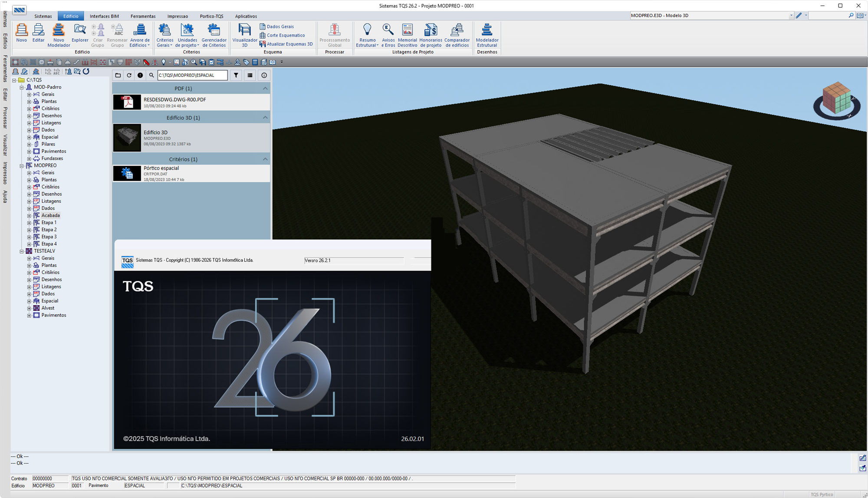Click the Criar Grupo icon

point(98,35)
